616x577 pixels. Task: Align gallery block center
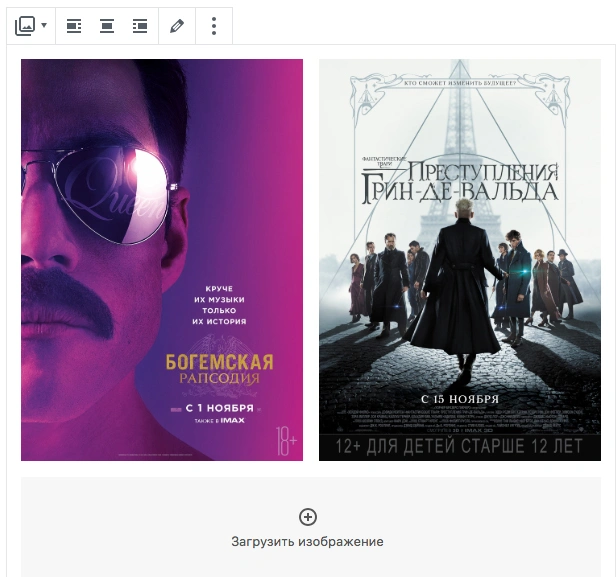point(107,26)
